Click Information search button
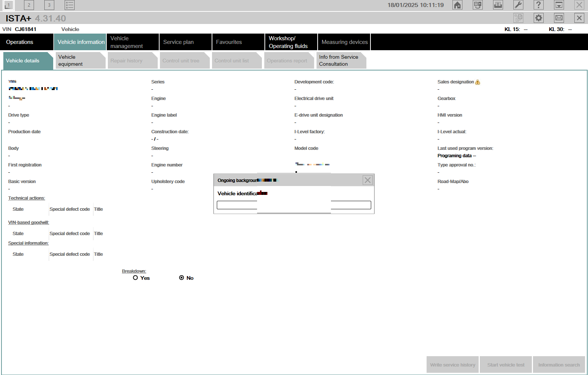 point(559,365)
